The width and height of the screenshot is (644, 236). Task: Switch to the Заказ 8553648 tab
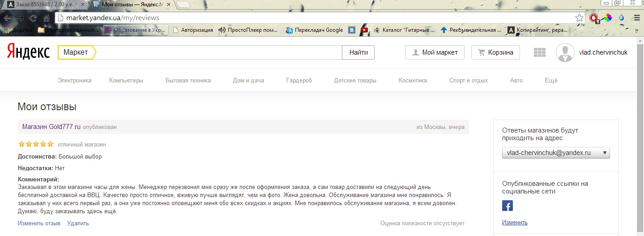pyautogui.click(x=44, y=4)
